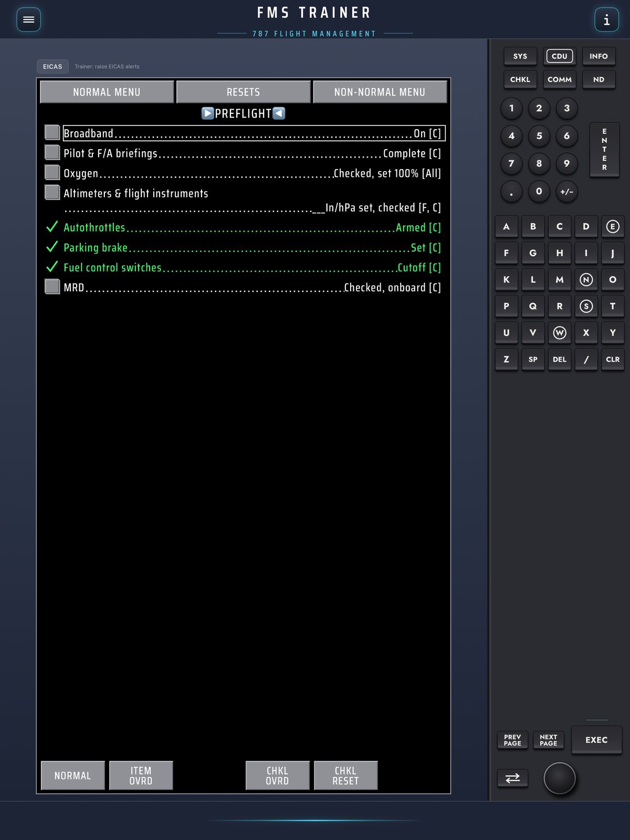Tap the circled N letter key
Viewport: 630px width, 840px height.
point(586,279)
